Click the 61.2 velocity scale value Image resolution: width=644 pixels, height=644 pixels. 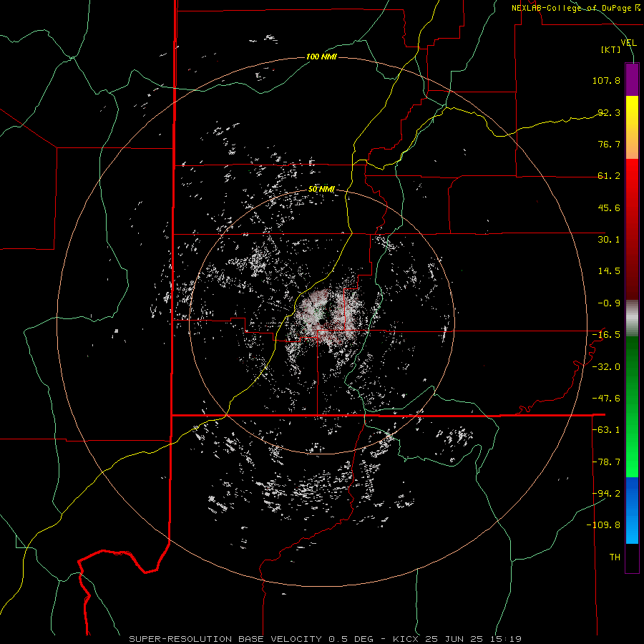click(x=609, y=176)
